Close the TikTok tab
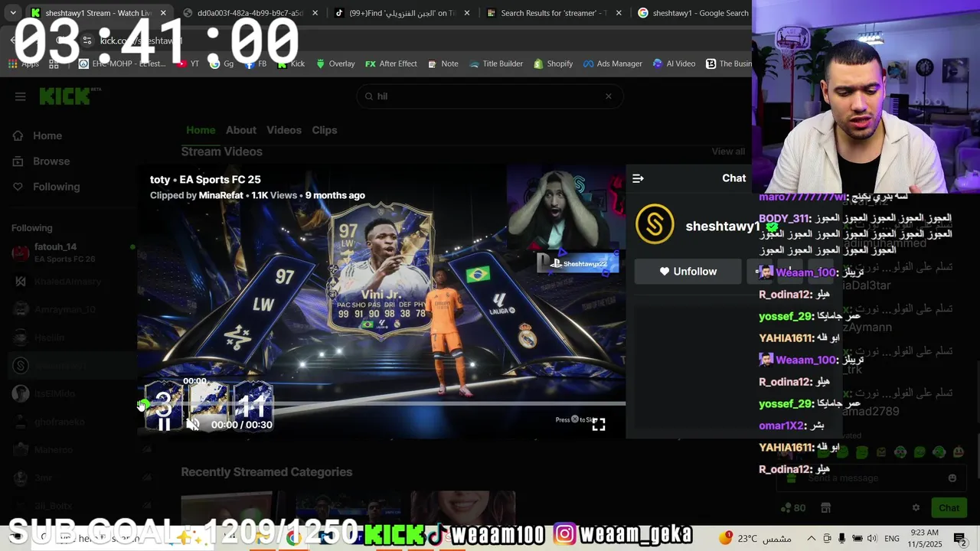The width and height of the screenshot is (980, 551). pyautogui.click(x=467, y=13)
